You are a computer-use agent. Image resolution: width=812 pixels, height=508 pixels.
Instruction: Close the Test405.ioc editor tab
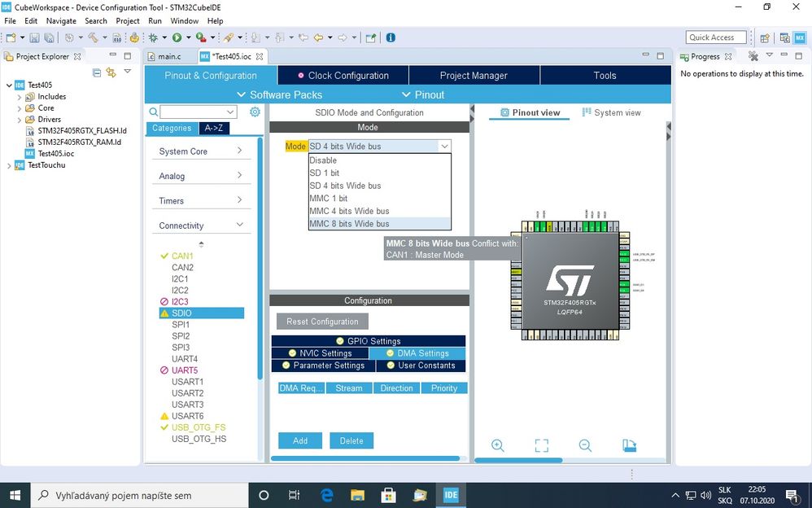(x=260, y=56)
